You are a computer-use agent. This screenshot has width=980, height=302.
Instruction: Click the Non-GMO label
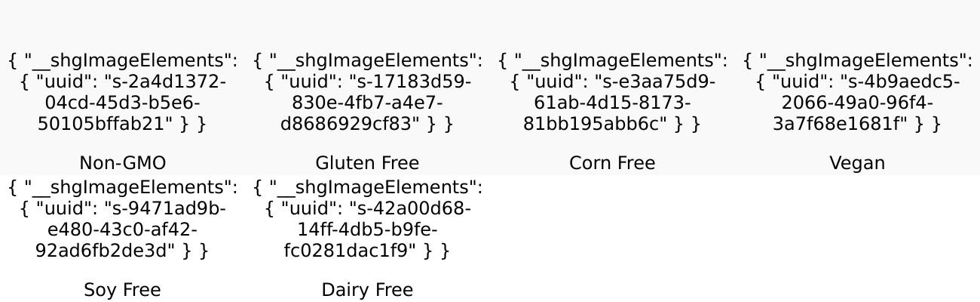[122, 163]
